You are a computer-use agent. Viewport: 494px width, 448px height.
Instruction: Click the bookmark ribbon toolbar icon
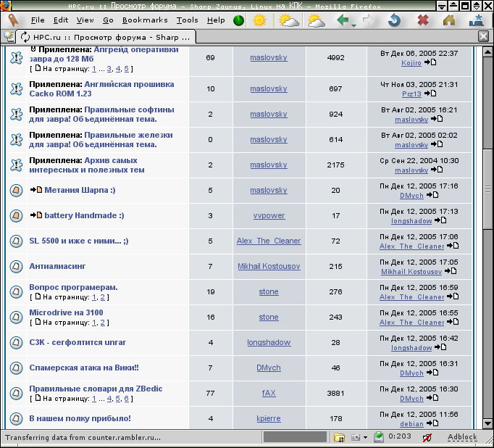point(12,20)
